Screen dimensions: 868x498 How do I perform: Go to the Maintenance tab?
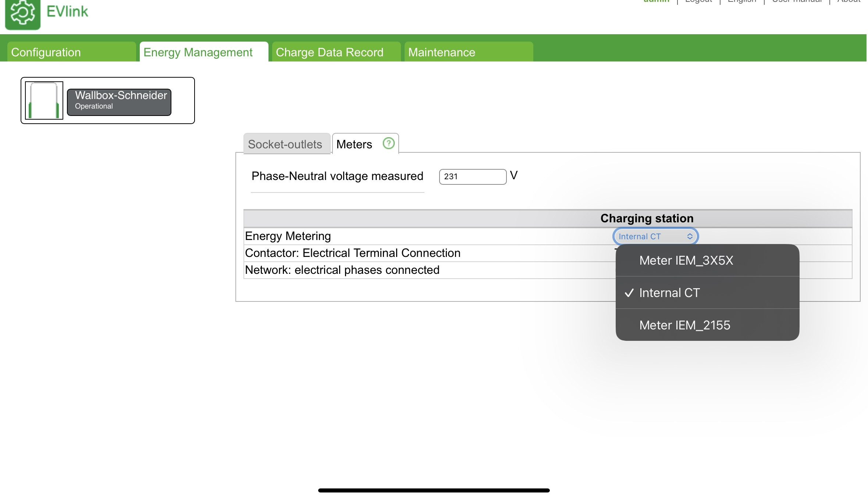pyautogui.click(x=469, y=52)
